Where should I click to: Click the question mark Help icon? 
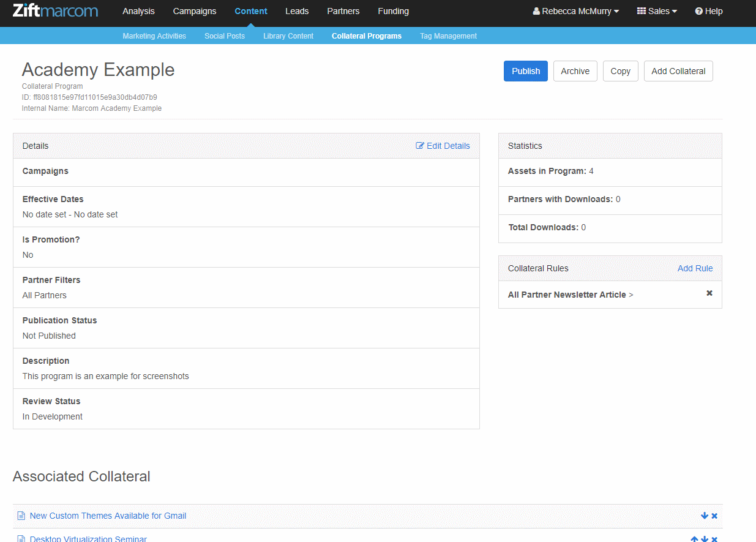[x=698, y=11]
